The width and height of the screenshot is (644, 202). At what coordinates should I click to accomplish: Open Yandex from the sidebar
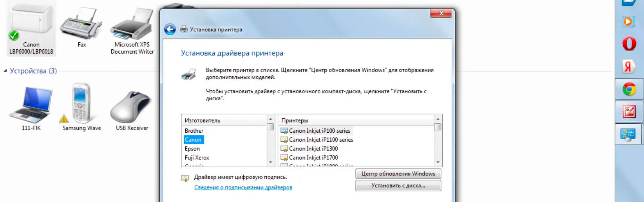[x=629, y=66]
